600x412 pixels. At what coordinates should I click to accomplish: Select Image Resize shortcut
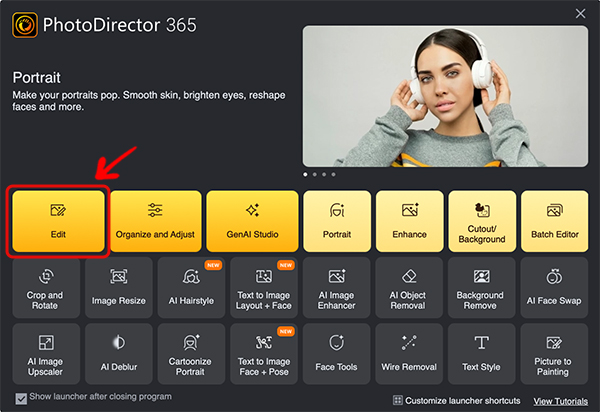coord(119,288)
